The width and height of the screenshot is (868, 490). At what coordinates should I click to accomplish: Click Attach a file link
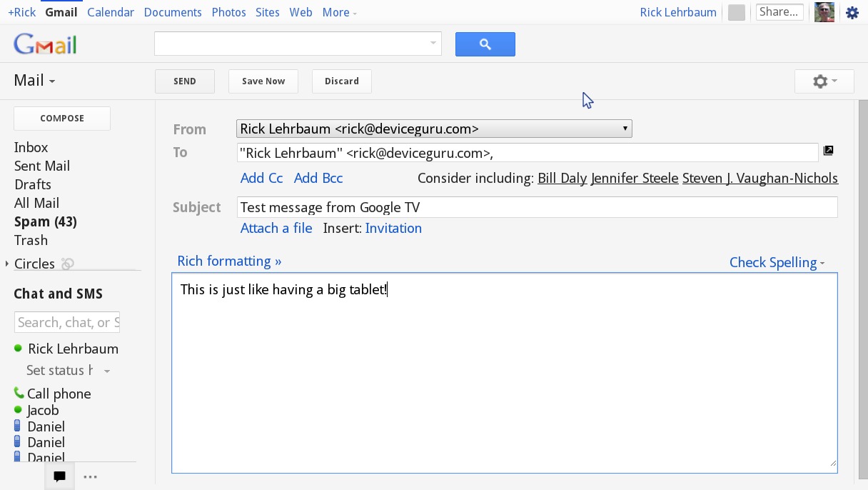[276, 228]
